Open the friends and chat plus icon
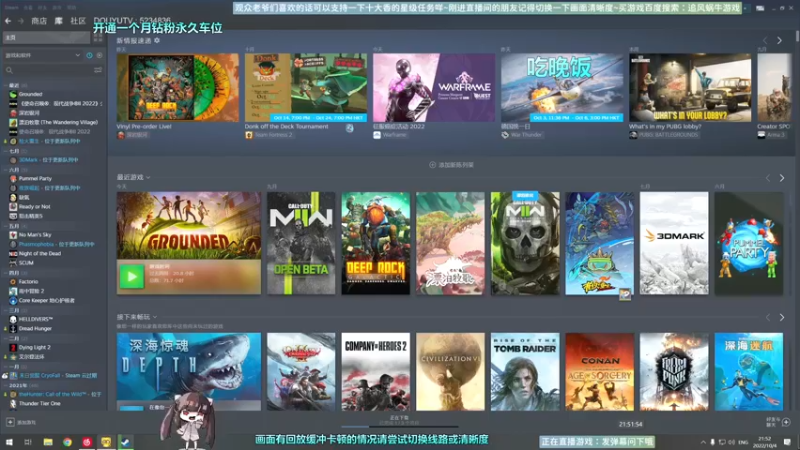The width and height of the screenshot is (800, 450). pyautogui.click(x=786, y=422)
